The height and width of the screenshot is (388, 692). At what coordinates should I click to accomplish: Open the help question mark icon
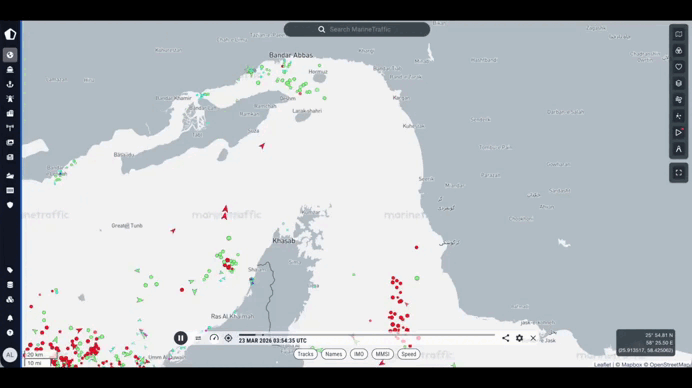pyautogui.click(x=10, y=332)
